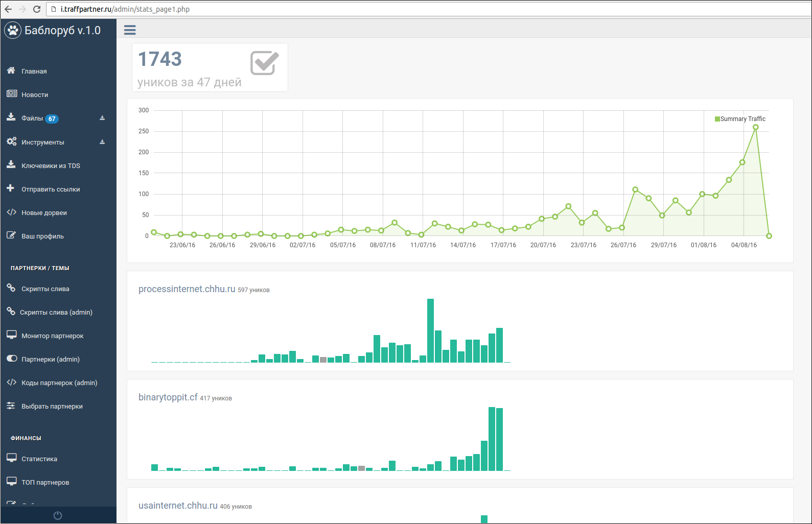Click the newspaper icon beside Новости
This screenshot has height=524, width=812.
tap(12, 93)
